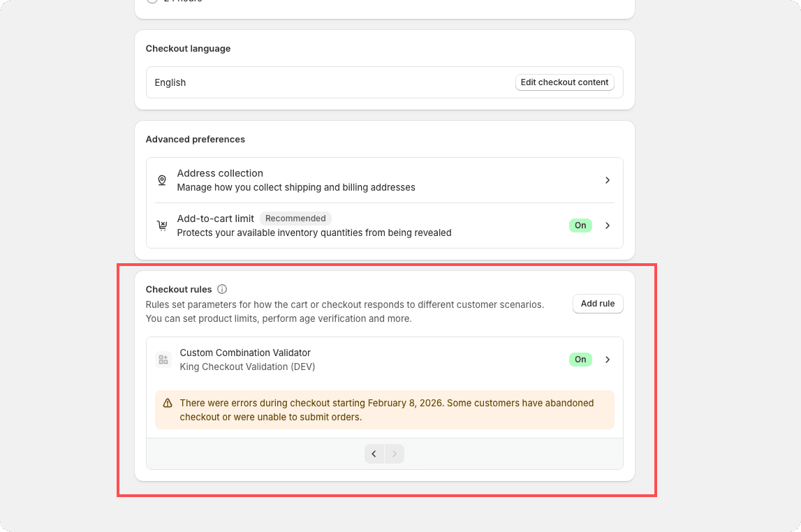Click the location pin icon for Address collection

pyautogui.click(x=162, y=180)
